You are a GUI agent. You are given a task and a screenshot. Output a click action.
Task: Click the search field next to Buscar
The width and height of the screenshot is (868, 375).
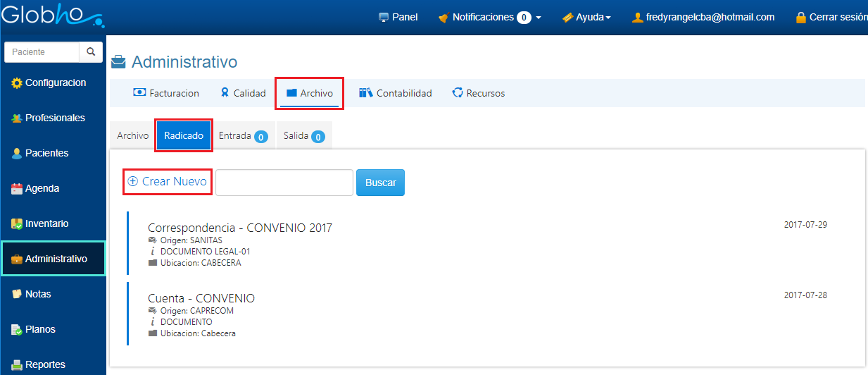[284, 183]
